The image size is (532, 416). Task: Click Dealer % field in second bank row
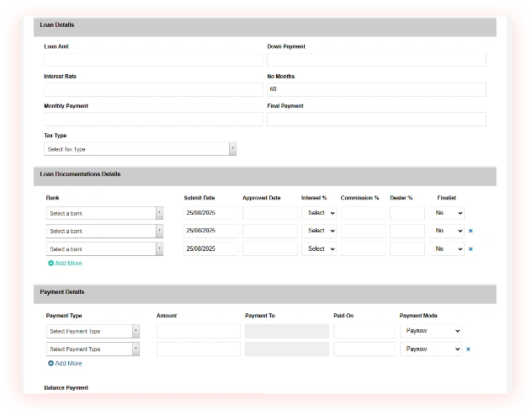[x=407, y=231]
